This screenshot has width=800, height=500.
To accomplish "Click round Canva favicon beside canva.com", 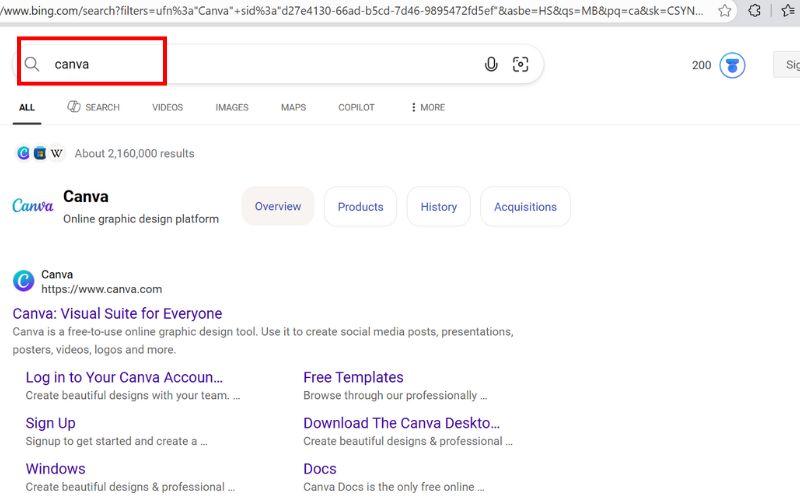I will (x=23, y=281).
